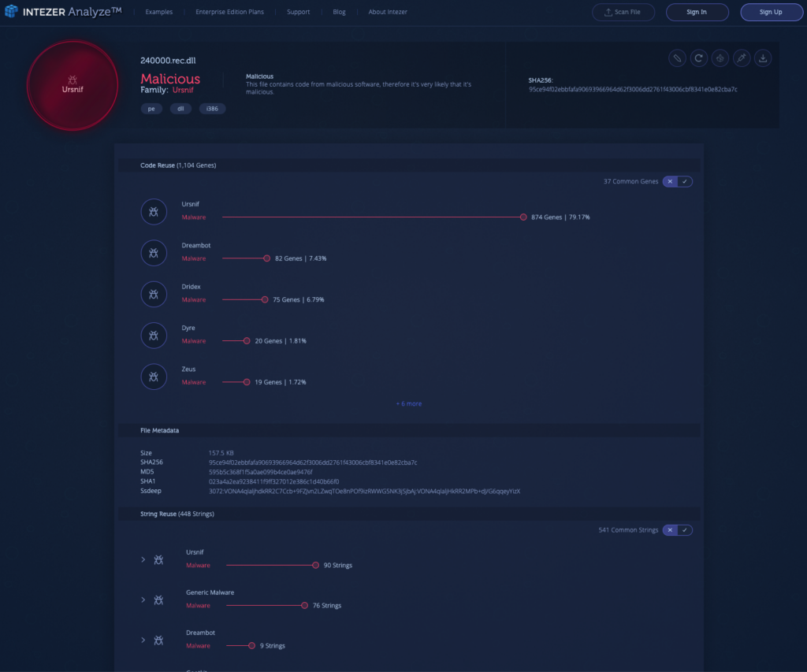Click the syringe vaccine icon
This screenshot has height=672, width=807.
[x=741, y=58]
